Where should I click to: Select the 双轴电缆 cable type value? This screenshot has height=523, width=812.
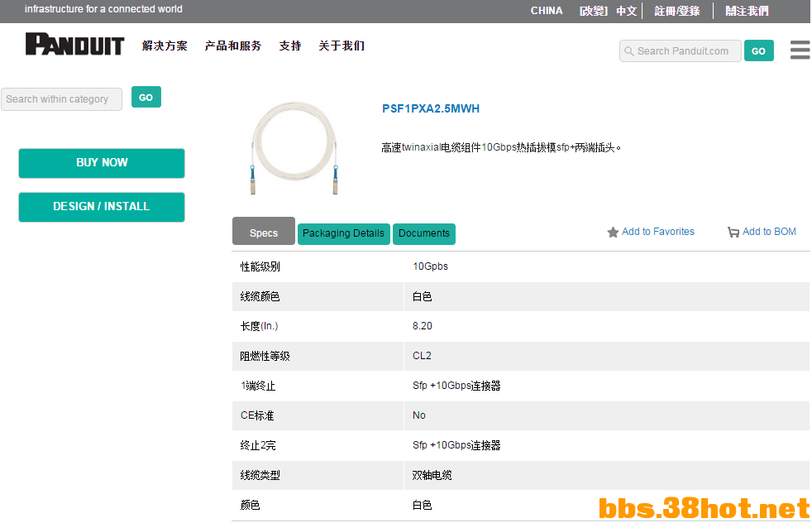pos(432,475)
